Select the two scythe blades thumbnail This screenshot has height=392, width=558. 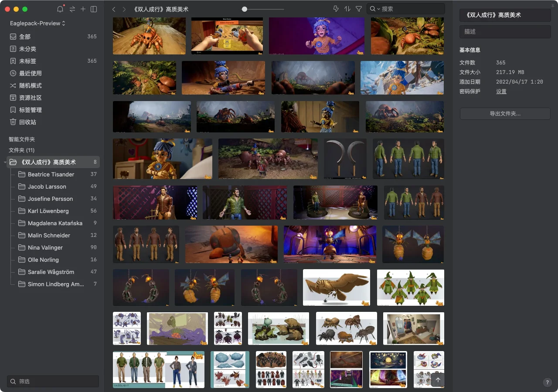pyautogui.click(x=345, y=159)
